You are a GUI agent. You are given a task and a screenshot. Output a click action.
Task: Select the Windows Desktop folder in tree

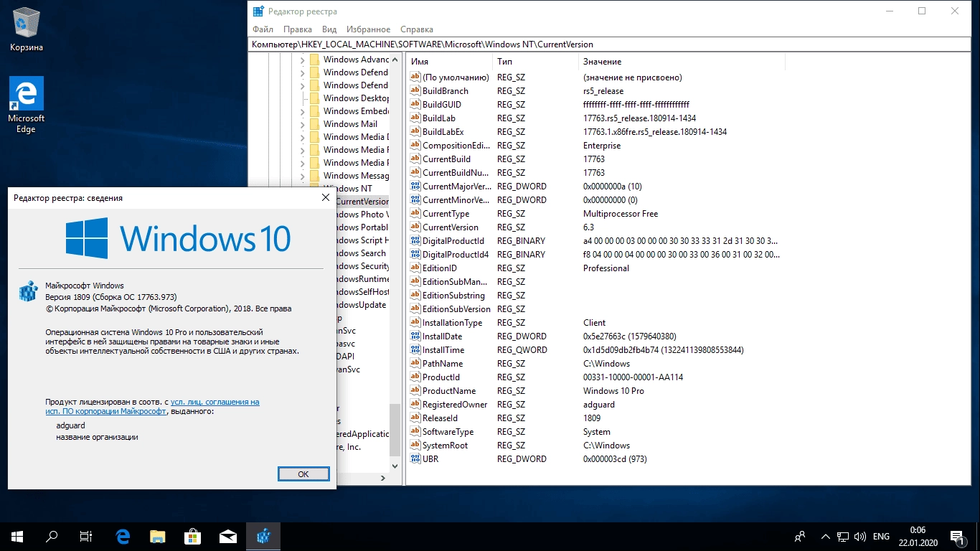click(x=356, y=98)
